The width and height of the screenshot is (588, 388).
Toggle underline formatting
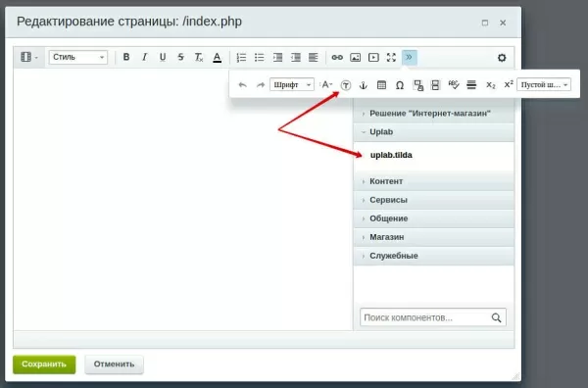(163, 57)
